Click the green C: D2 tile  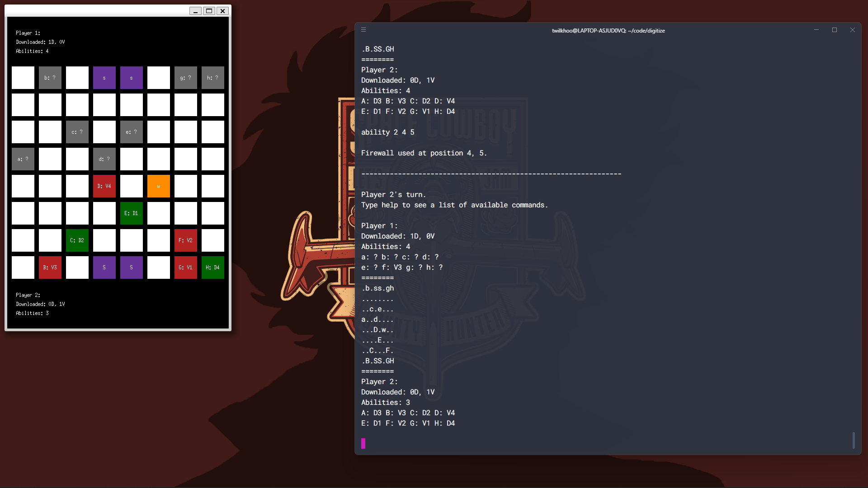[x=77, y=240]
